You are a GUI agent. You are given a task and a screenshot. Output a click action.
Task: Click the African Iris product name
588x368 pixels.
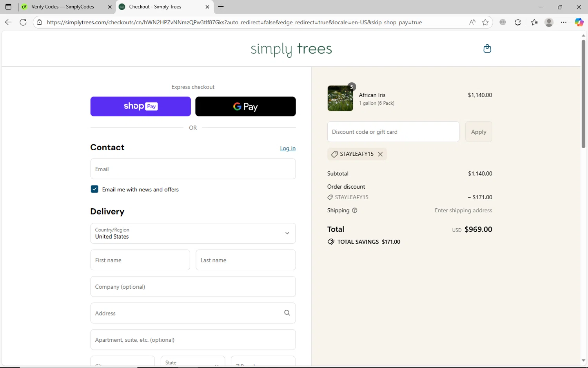point(372,95)
